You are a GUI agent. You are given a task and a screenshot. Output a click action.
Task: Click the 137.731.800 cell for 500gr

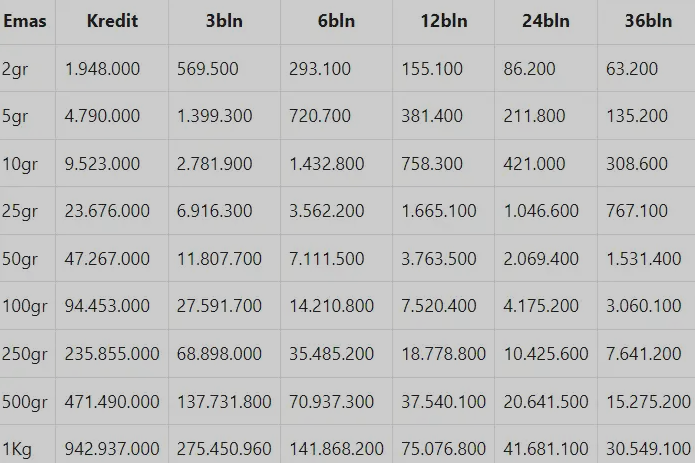click(x=224, y=401)
